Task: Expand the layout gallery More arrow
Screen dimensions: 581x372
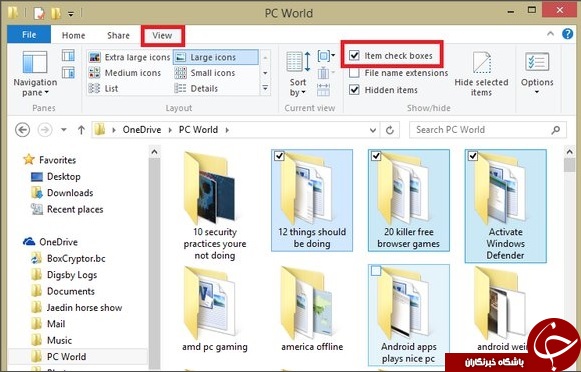Action: click(265, 88)
